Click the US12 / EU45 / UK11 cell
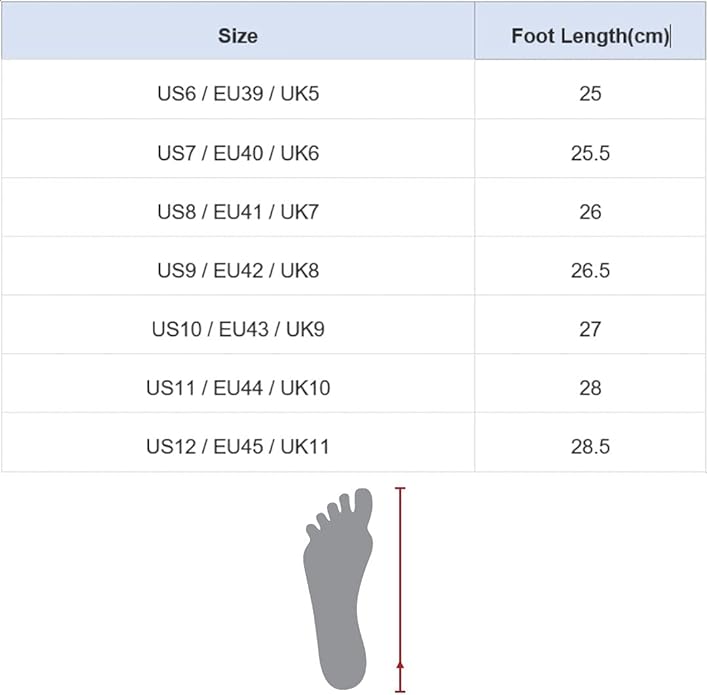Screen dimensions: 707x695 click(x=238, y=446)
